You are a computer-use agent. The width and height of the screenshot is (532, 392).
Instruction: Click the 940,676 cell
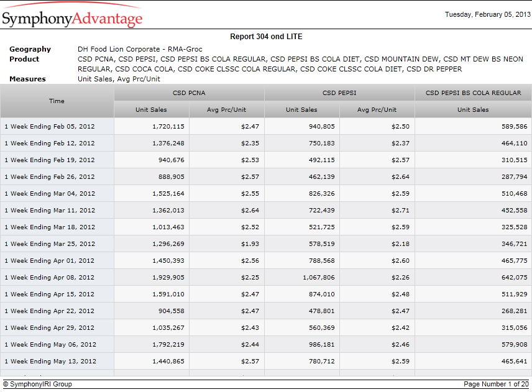pos(151,160)
